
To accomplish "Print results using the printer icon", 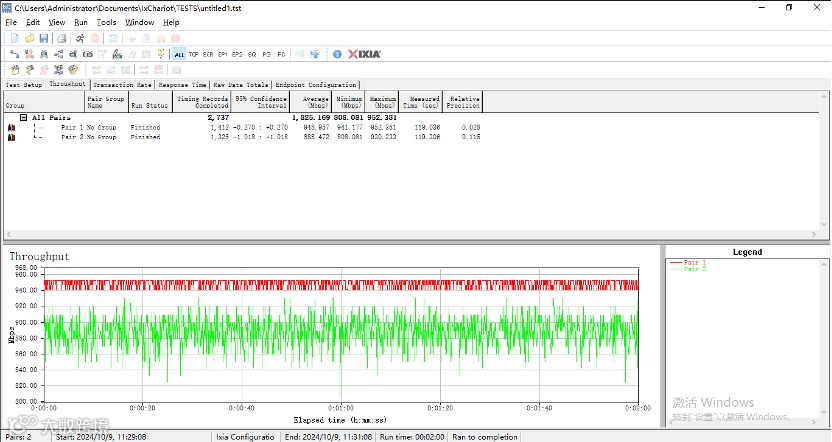I will 62,38.
